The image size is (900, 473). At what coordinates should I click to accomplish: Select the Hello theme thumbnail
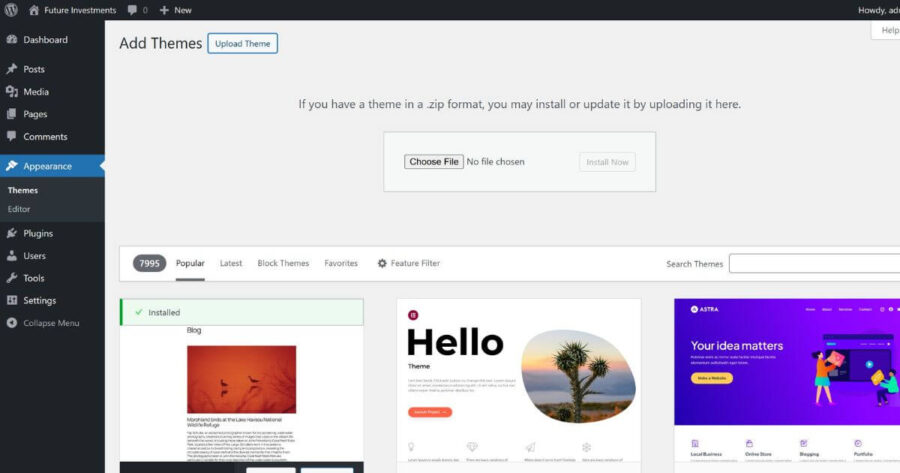coord(519,380)
